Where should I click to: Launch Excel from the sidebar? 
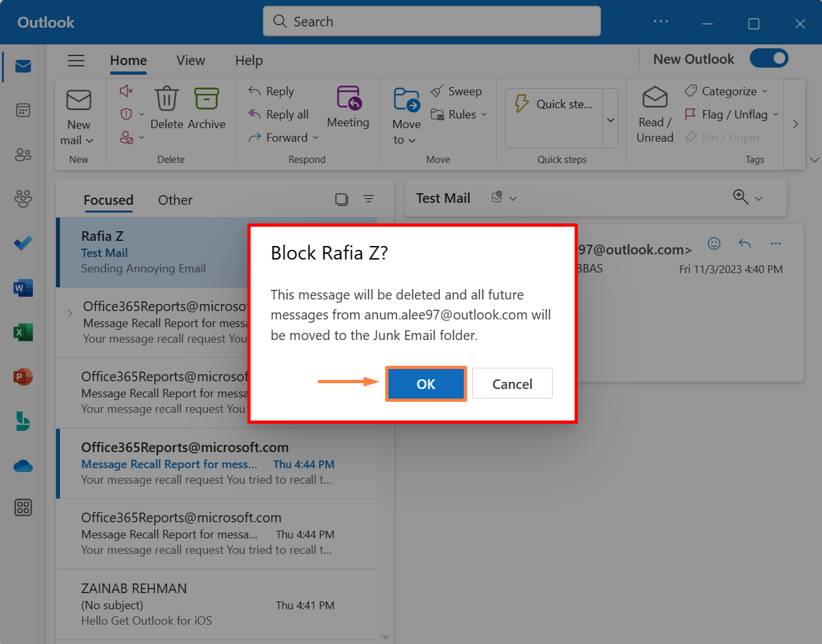pyautogui.click(x=23, y=332)
